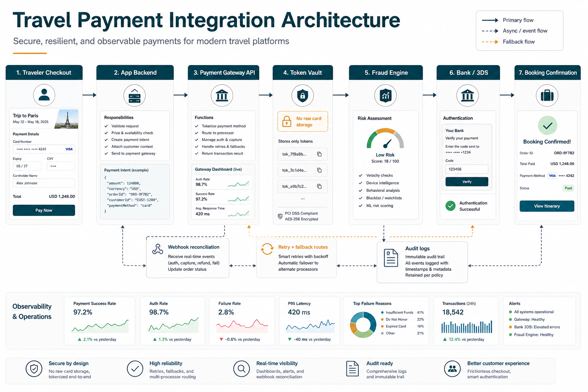Click the Payment Gateway bank building icon
The image size is (588, 392).
[x=222, y=95]
